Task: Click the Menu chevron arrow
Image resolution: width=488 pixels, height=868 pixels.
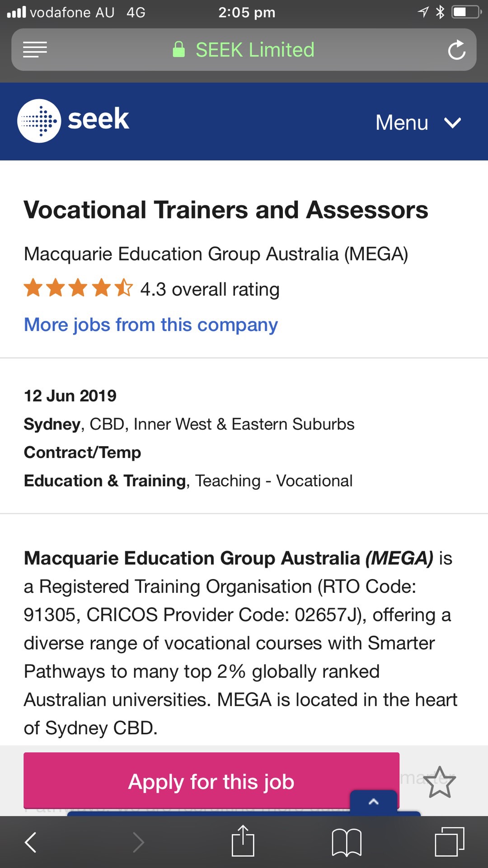Action: pos(452,123)
